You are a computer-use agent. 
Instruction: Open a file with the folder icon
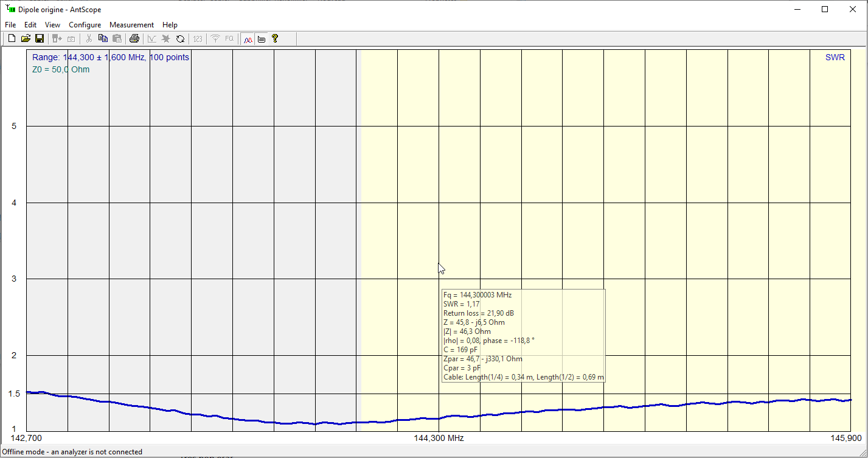pyautogui.click(x=26, y=39)
